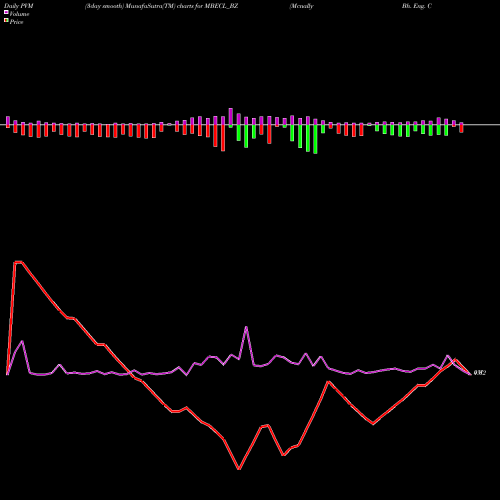Image resolution: width=500 pixels, height=500 pixels.
Task: Click the end-of-line value label by the chart
Action: [x=480, y=373]
